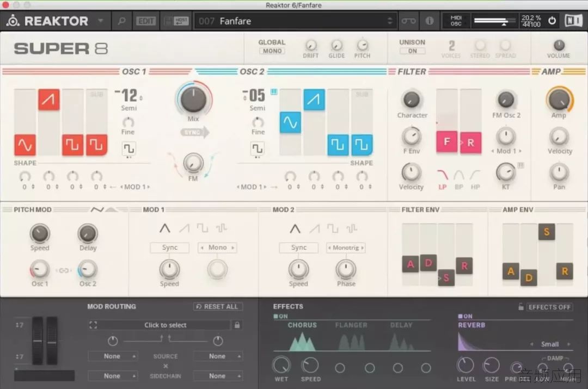Viewport: 588px width, 389px height.
Task: Toggle the EFFECTS OFF switch
Action: point(549,307)
